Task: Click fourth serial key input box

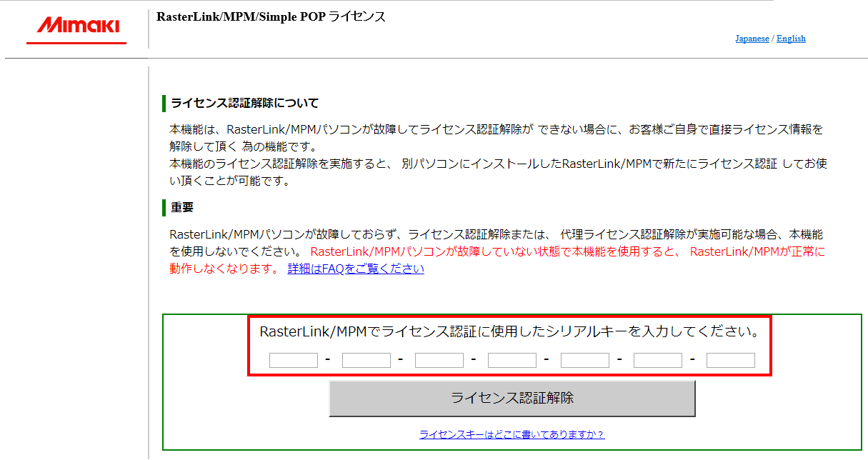Action: point(512,360)
